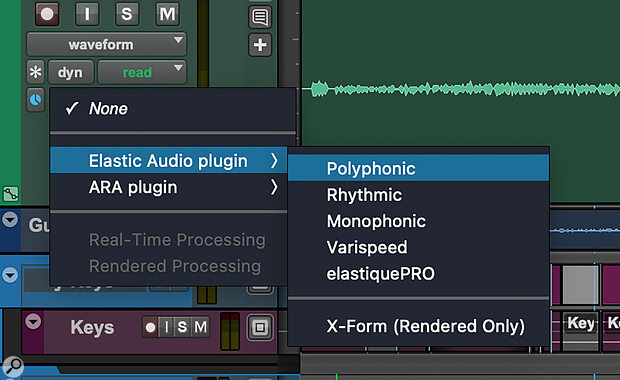
Task: Choose the elastiquePRO algorithm
Action: point(418,274)
